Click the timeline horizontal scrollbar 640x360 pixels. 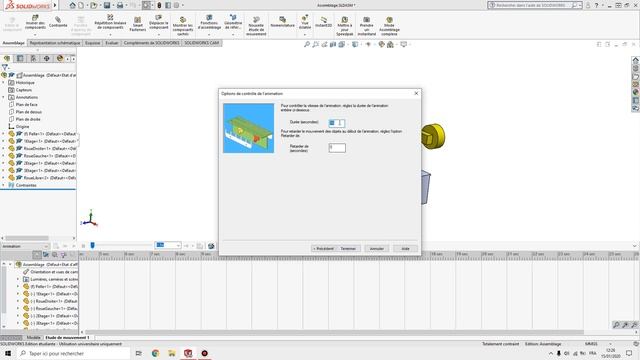334,332
